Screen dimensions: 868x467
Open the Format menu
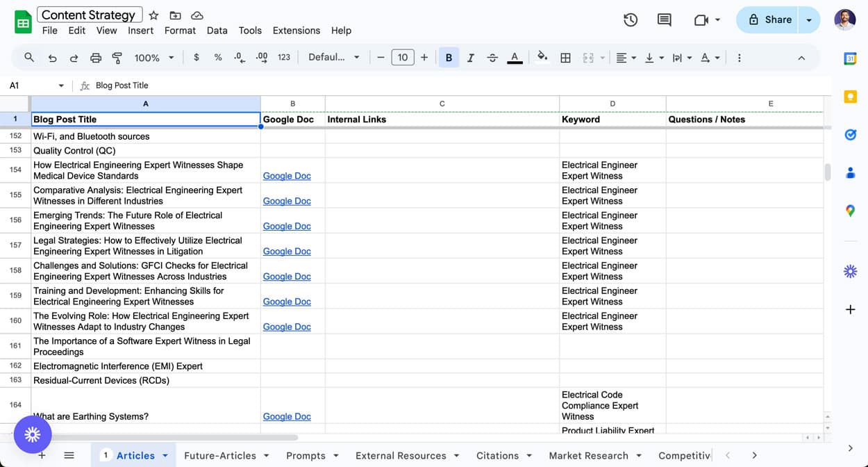pos(180,31)
